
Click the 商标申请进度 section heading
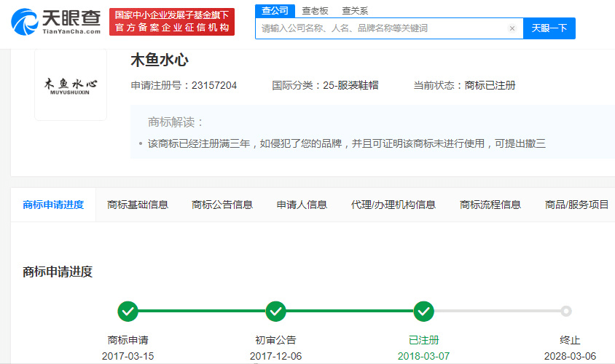coord(58,272)
